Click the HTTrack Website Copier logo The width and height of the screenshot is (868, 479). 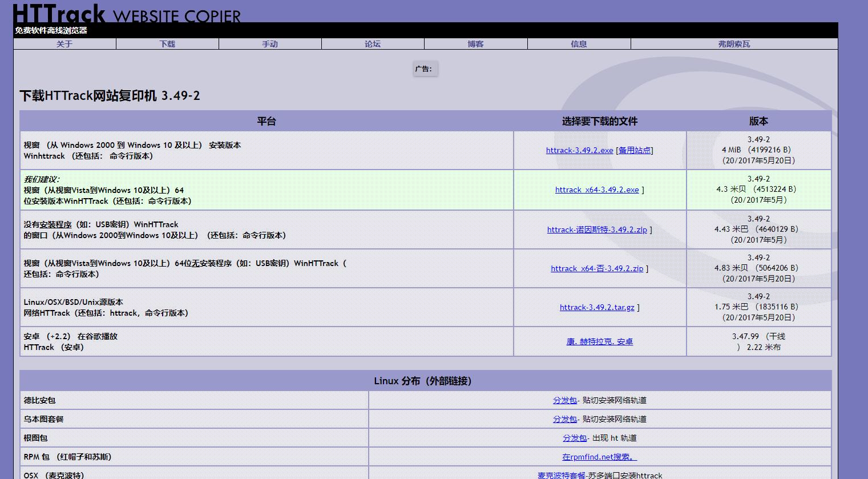(126, 13)
